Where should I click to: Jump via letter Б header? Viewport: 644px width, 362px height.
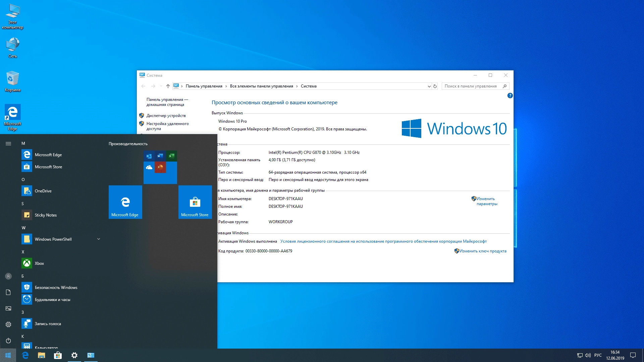point(23,276)
